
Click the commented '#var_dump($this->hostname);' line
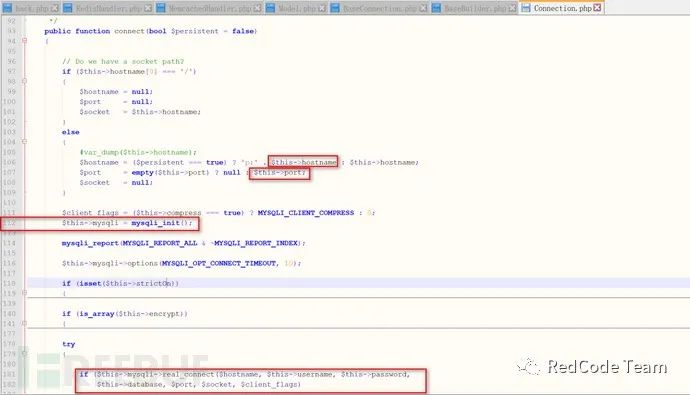[138, 152]
